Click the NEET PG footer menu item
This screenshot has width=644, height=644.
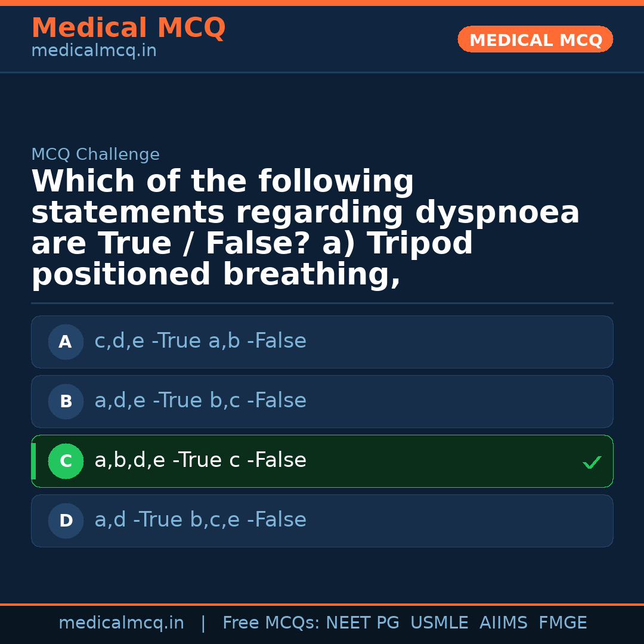[x=362, y=622]
